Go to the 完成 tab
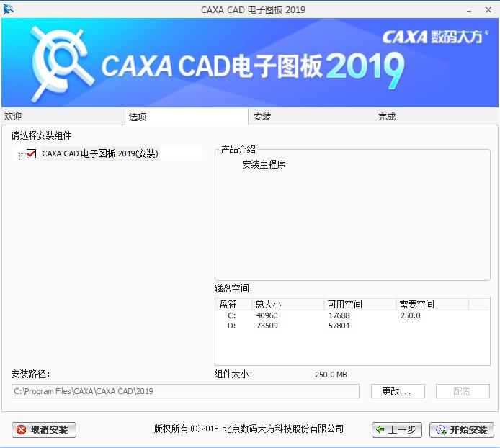 click(436, 117)
